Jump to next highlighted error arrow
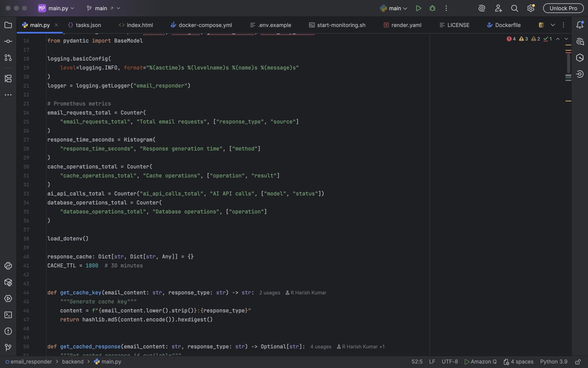This screenshot has width=588, height=368. (566, 39)
